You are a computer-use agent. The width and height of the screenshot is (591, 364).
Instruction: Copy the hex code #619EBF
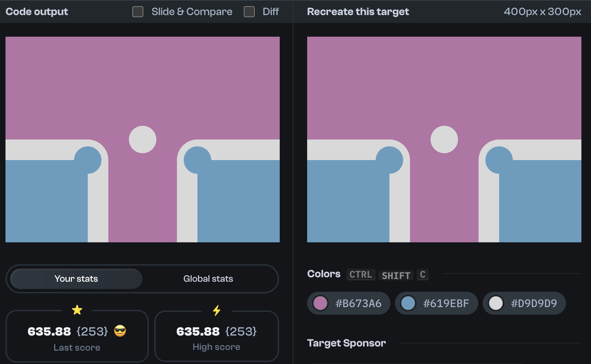(446, 303)
